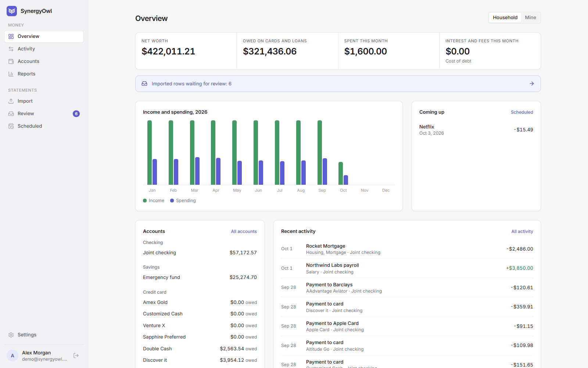
Task: Select the Double Cash account
Action: click(200, 349)
